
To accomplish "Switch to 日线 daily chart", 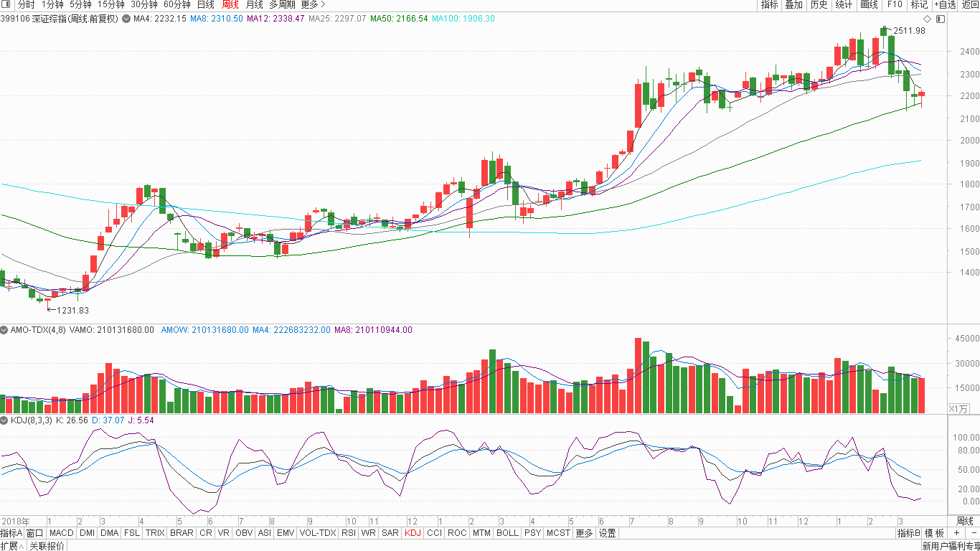I will pos(206,4).
